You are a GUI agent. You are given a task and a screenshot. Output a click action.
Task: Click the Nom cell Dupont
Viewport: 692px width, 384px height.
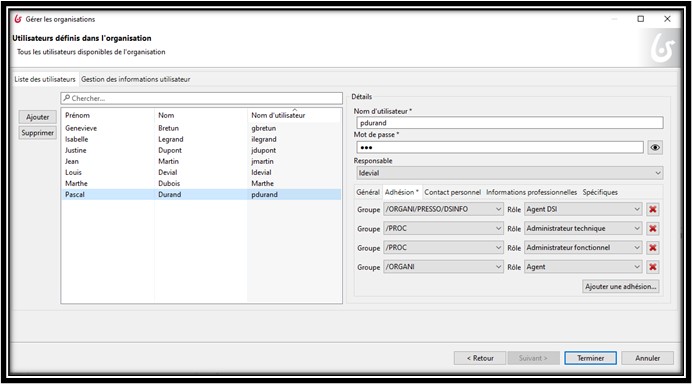click(170, 150)
